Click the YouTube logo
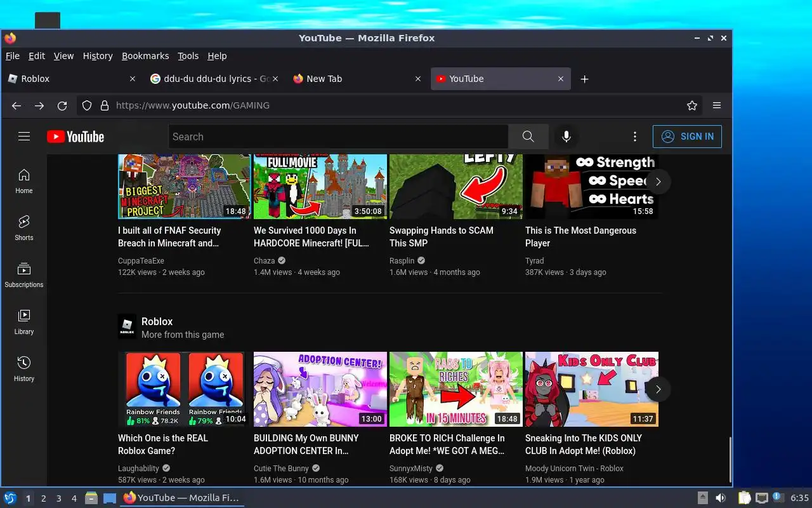812x508 pixels. 75,137
